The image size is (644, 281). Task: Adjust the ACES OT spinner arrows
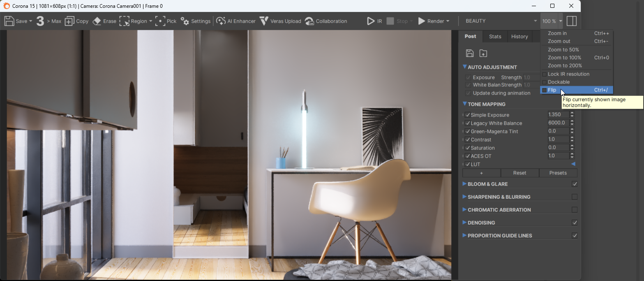click(x=572, y=156)
